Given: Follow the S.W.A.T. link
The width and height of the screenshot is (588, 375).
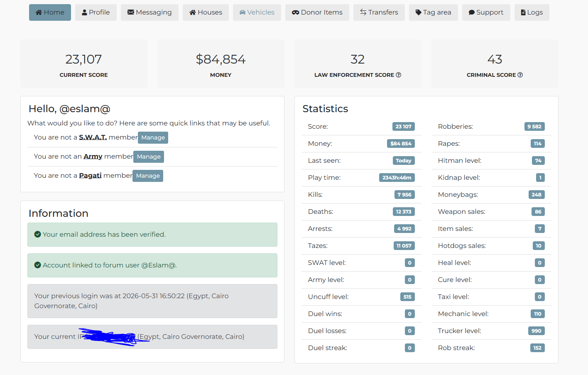Looking at the screenshot, I should tap(93, 137).
